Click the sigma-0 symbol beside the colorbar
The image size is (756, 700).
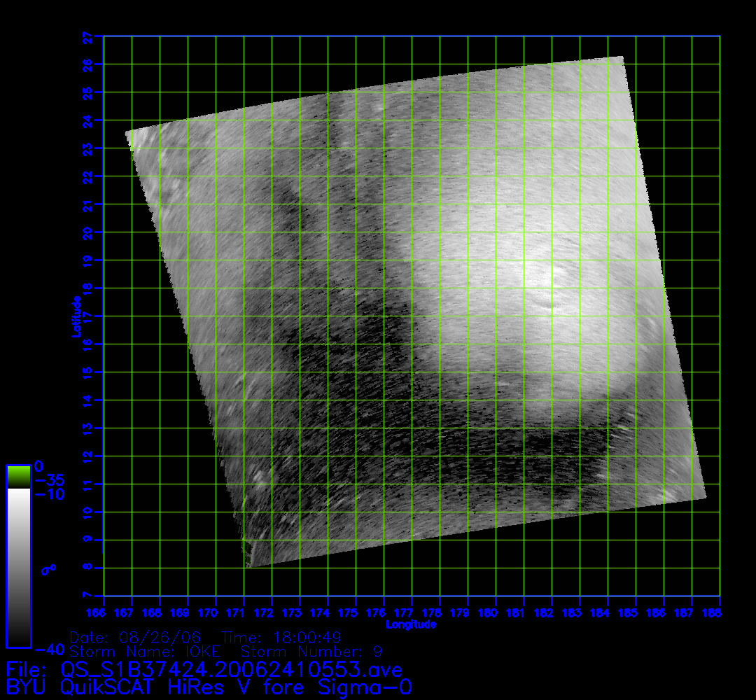tap(48, 569)
